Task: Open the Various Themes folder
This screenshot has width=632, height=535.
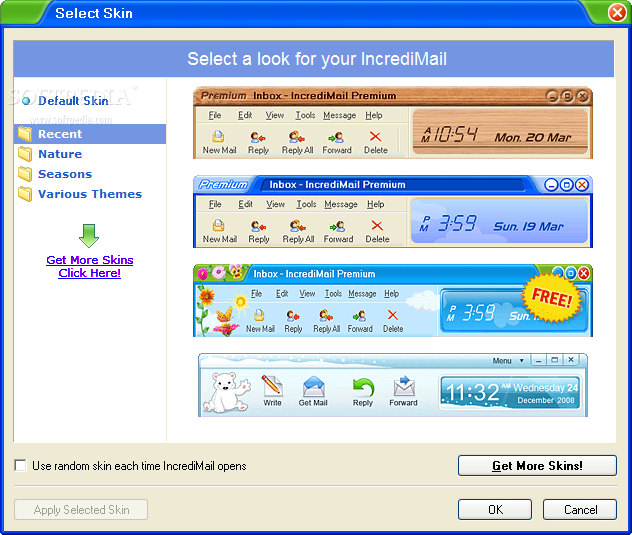Action: [x=90, y=194]
